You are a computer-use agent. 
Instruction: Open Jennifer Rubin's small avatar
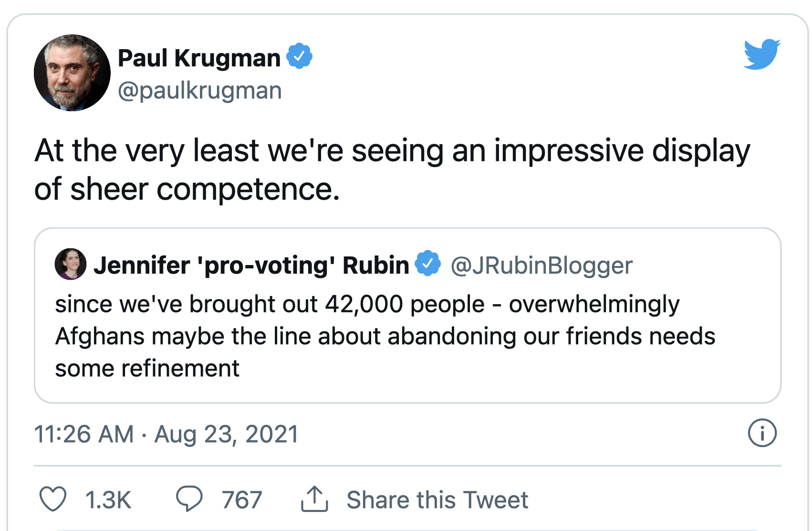pyautogui.click(x=71, y=264)
